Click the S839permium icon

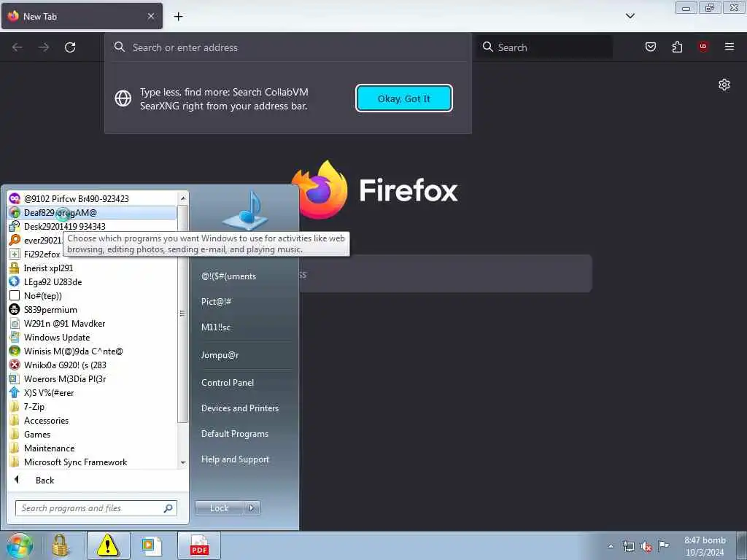coord(15,309)
